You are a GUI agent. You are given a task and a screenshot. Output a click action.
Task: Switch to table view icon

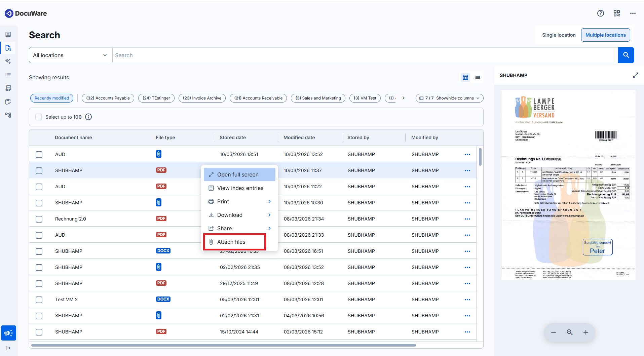click(465, 77)
